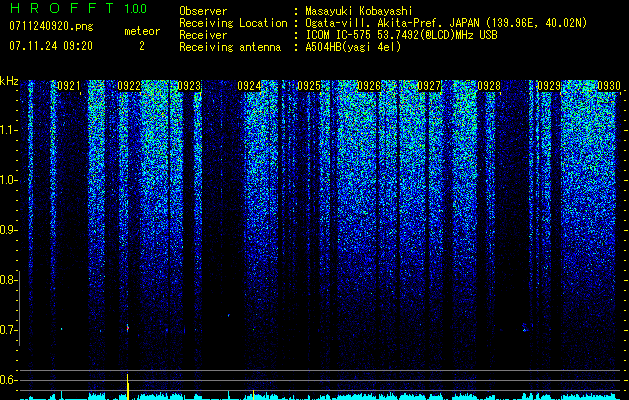Click the 0925 time marker

point(309,86)
